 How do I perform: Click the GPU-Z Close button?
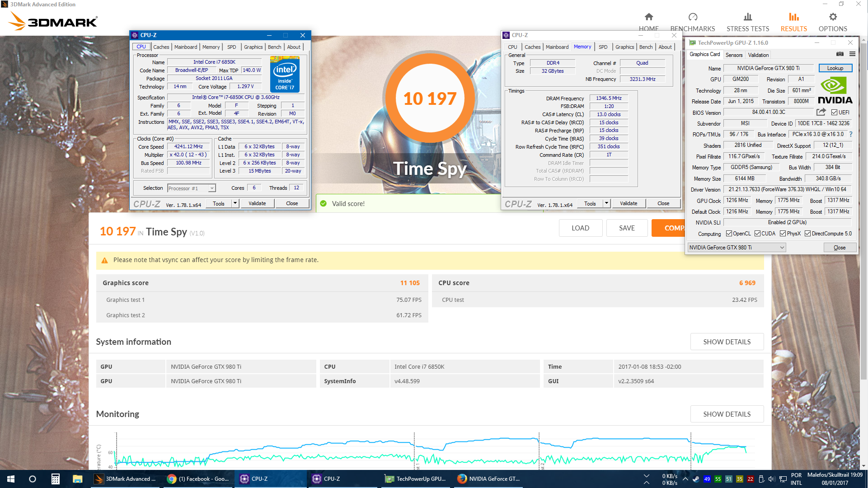(x=839, y=247)
